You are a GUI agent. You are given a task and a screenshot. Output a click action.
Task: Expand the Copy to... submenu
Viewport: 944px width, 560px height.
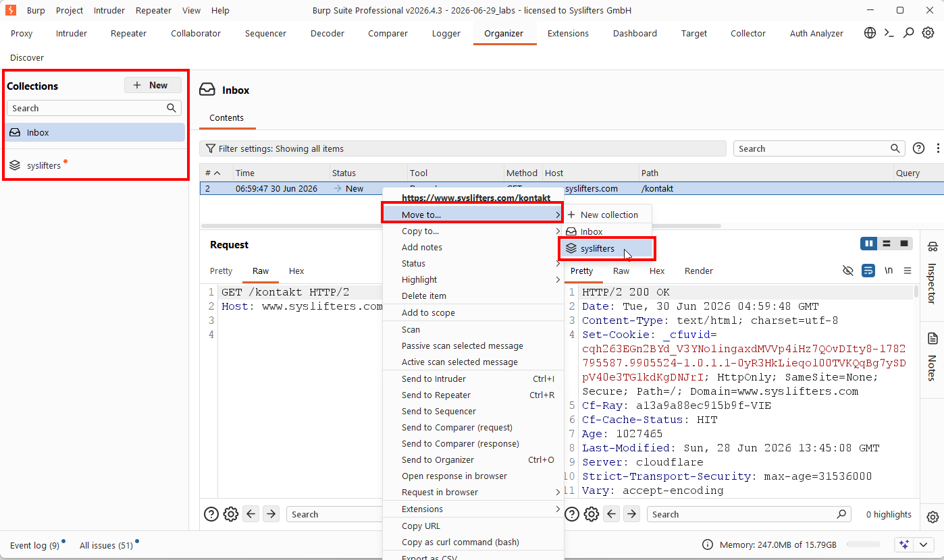473,231
